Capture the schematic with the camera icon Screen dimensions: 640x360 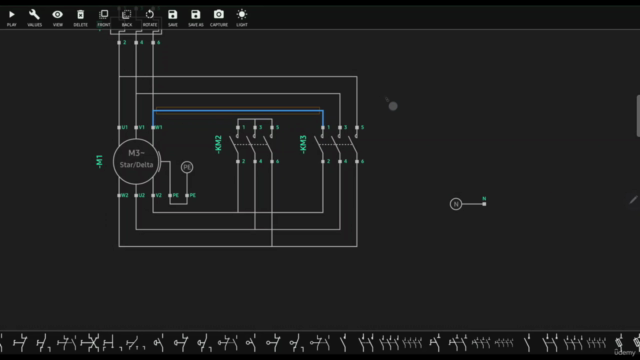pyautogui.click(x=219, y=18)
